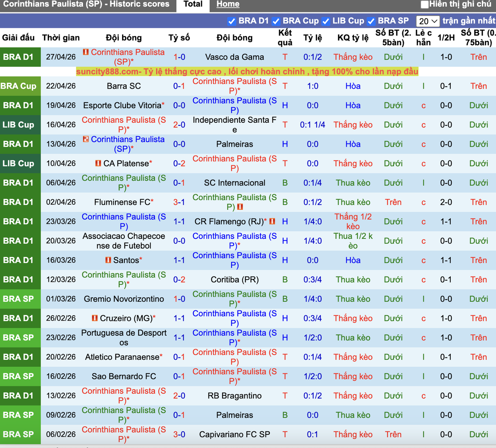Click the 0:1 1/4 odds on 16/04/26
This screenshot has height=448, width=496.
tap(312, 125)
